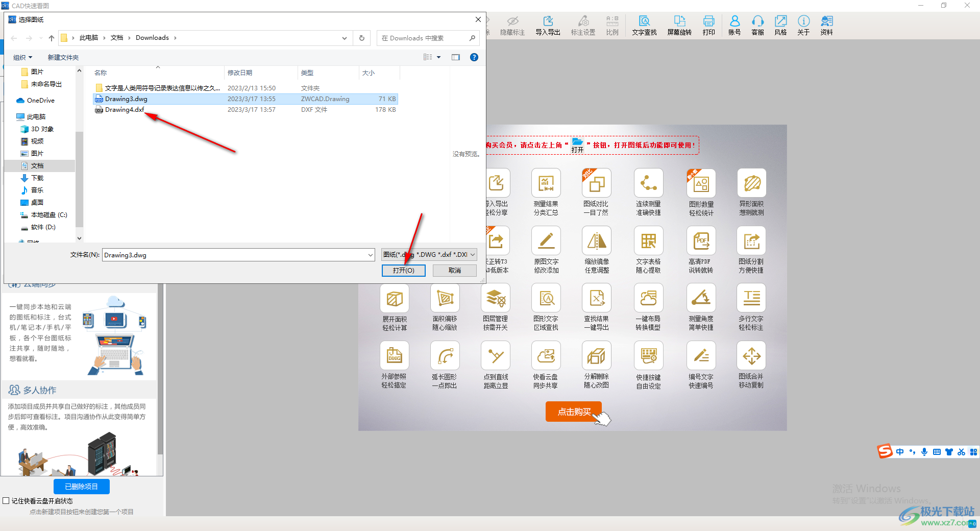
Task: Select the 文字表格随心提取 icon
Action: click(x=649, y=240)
